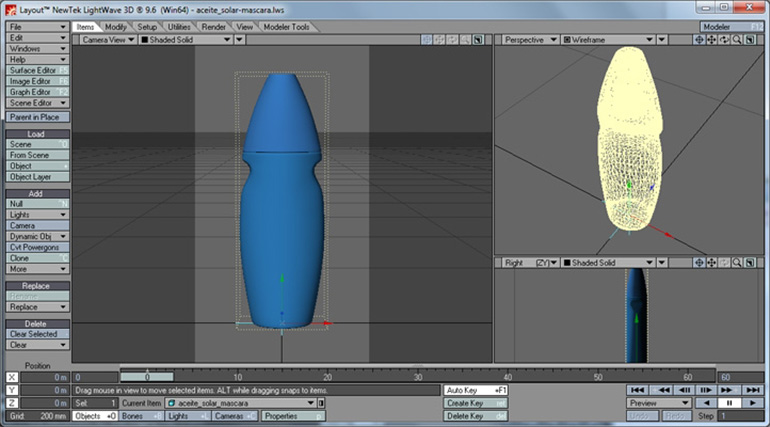Open the Shaded Solid display mode dropdown in Camera View

click(186, 40)
